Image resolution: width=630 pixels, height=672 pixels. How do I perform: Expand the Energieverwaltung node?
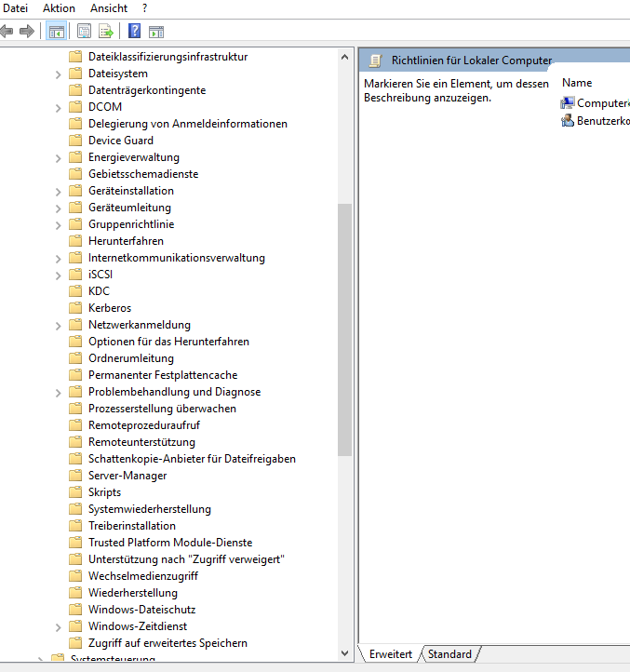coord(59,158)
